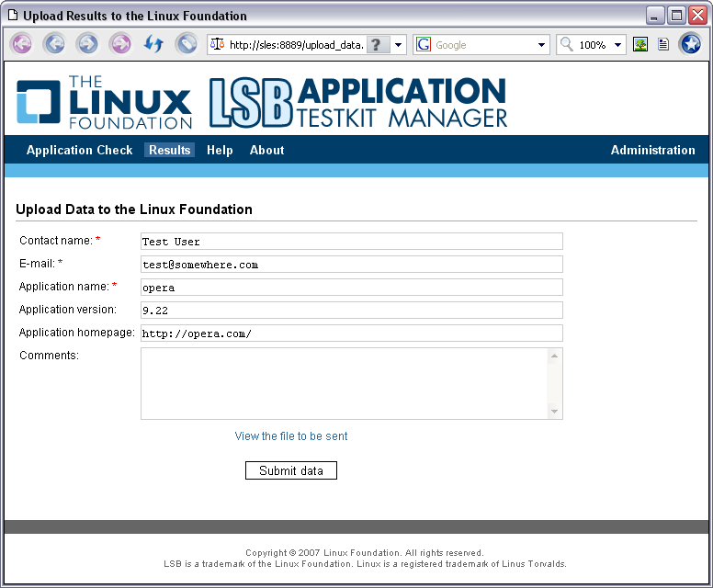Open the View the file to be sent link
Viewport: 713px width, 588px height.
point(291,436)
